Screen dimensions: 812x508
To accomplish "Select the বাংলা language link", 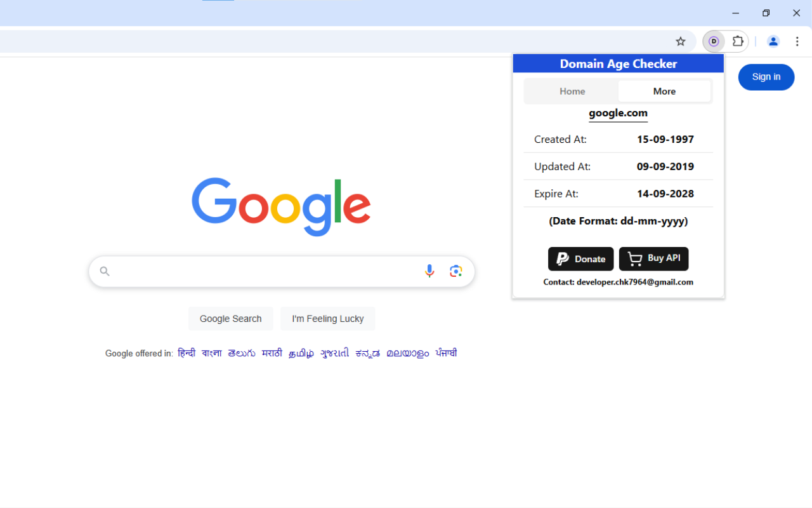I will [x=211, y=353].
